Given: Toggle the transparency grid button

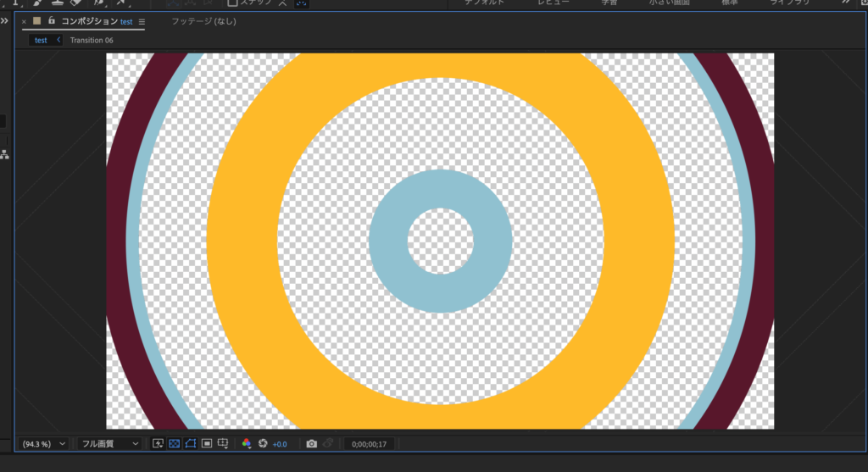Looking at the screenshot, I should (174, 443).
